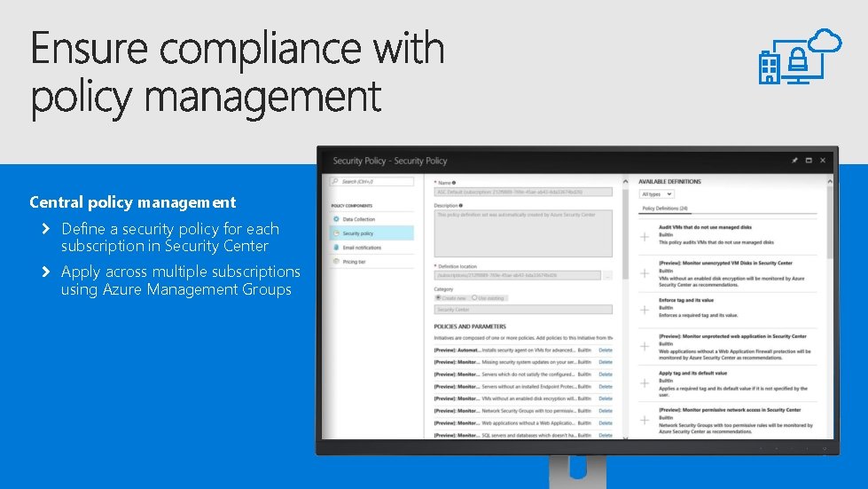Click the Pricing tier icon
The image size is (868, 489).
pos(336,262)
